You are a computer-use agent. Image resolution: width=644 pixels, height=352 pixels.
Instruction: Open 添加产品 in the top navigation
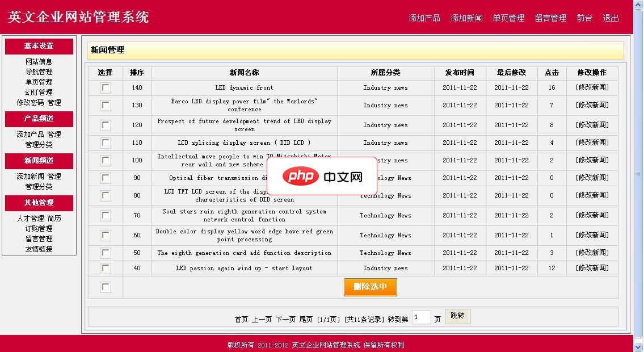tap(424, 18)
